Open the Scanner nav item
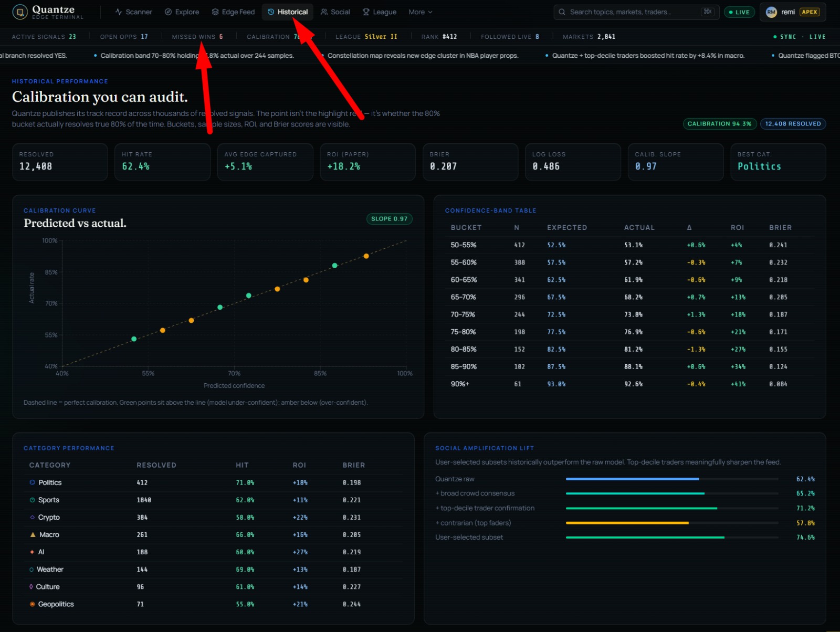The image size is (840, 632). pyautogui.click(x=133, y=12)
